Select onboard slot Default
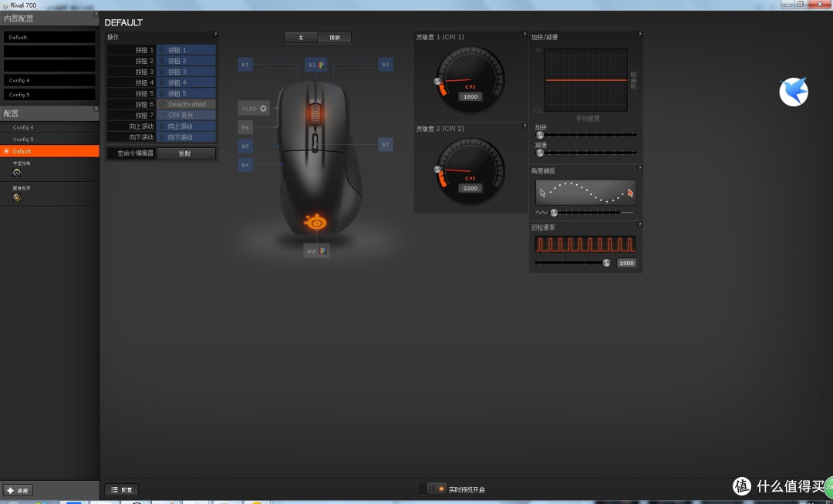The width and height of the screenshot is (833, 504). pos(49,37)
